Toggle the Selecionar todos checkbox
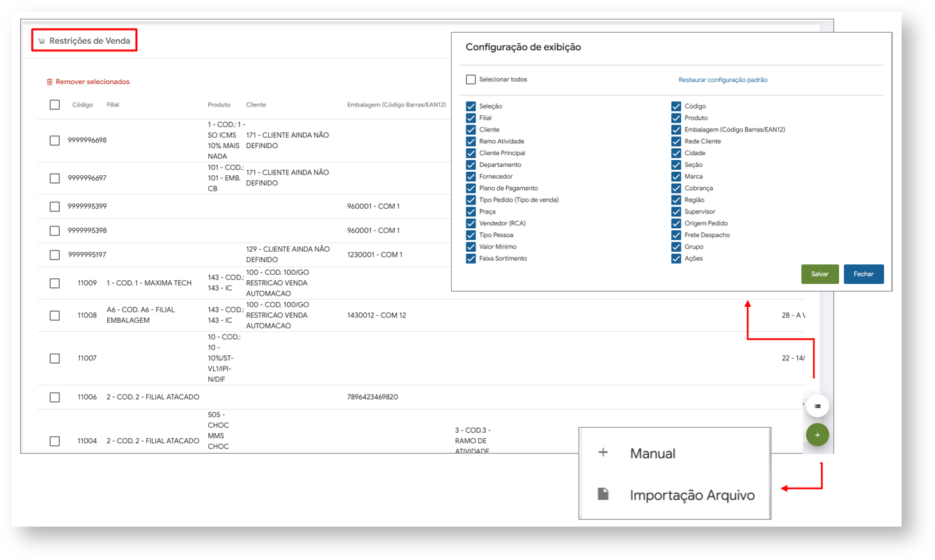 coord(471,80)
